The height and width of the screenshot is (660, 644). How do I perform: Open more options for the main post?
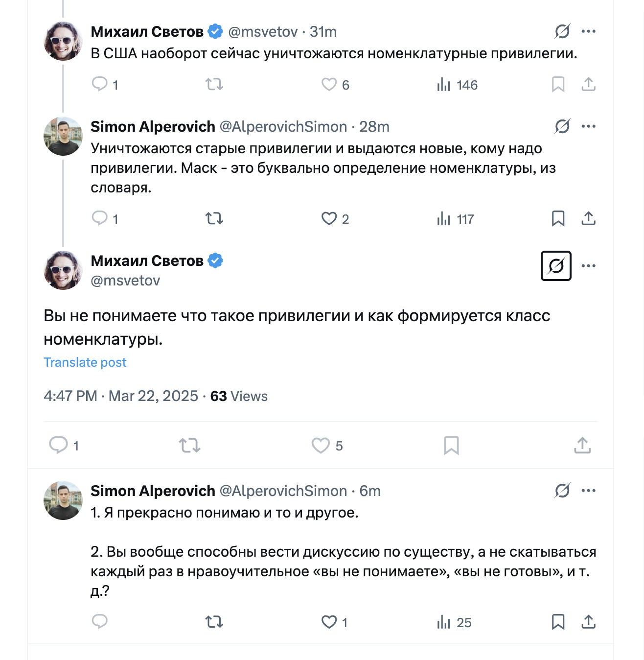click(588, 266)
